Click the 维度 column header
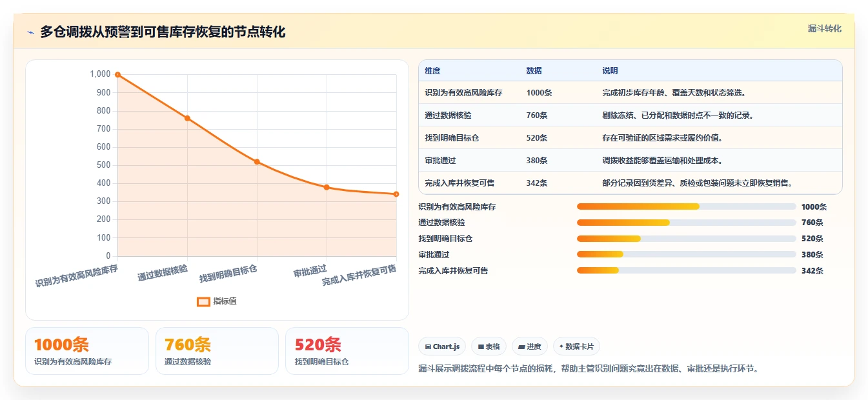The height and width of the screenshot is (400, 868). tap(432, 70)
